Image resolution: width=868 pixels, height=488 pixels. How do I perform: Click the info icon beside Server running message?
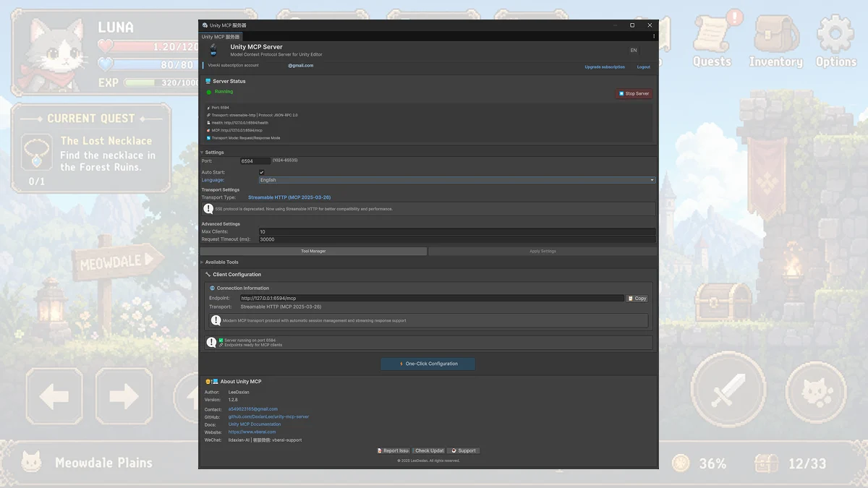pos(211,343)
